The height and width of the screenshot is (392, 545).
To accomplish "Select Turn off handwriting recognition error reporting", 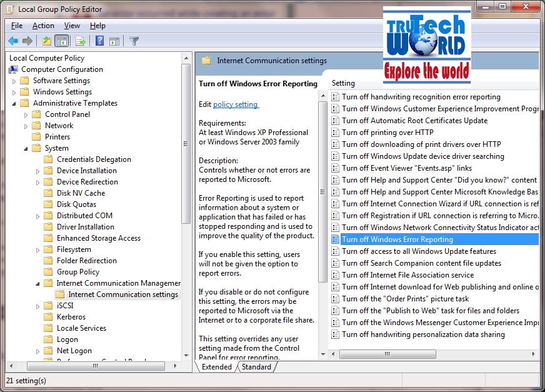I will (x=421, y=97).
